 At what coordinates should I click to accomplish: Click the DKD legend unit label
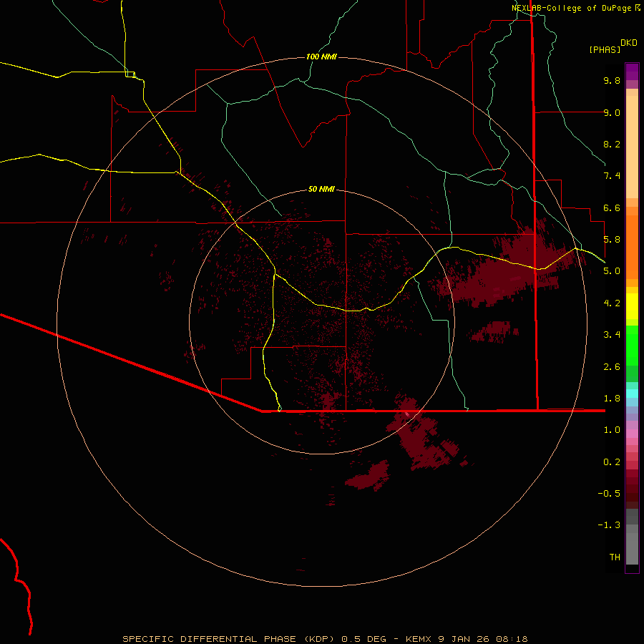coord(629,43)
